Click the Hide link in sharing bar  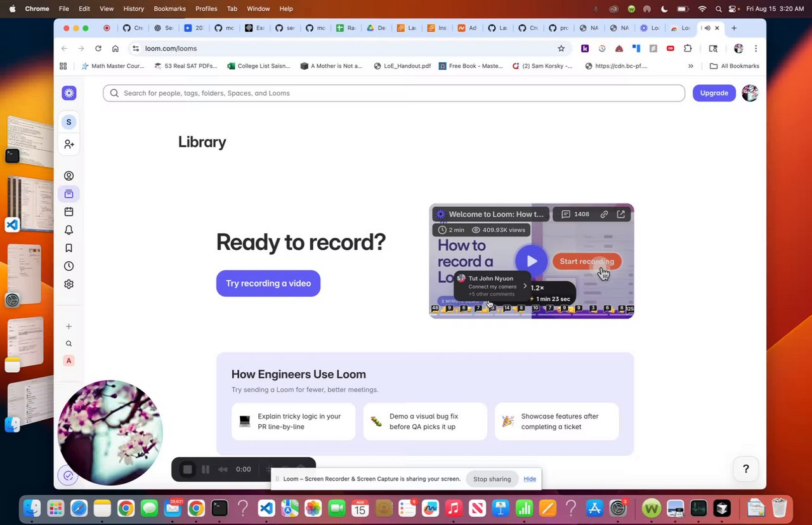click(x=530, y=479)
